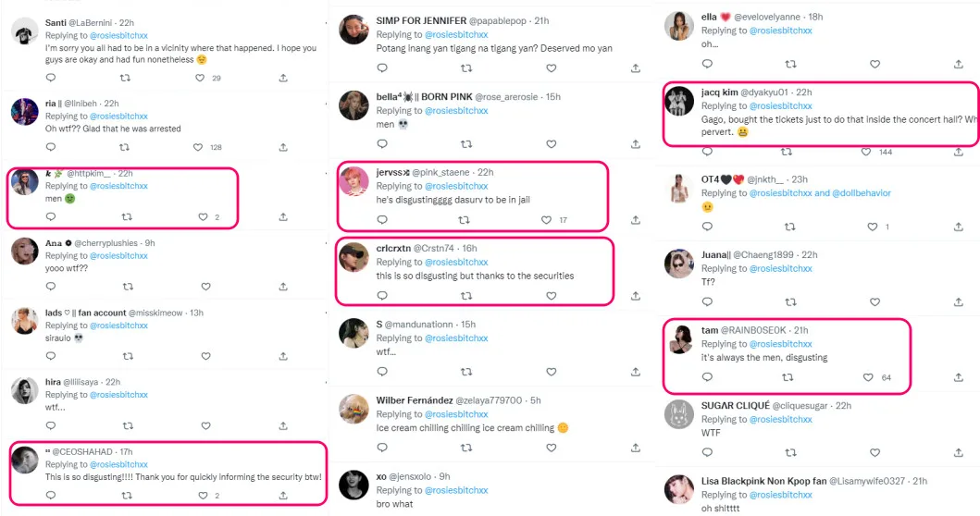Share ella's 'oh...' reply
The width and height of the screenshot is (980, 516).
pyautogui.click(x=958, y=65)
